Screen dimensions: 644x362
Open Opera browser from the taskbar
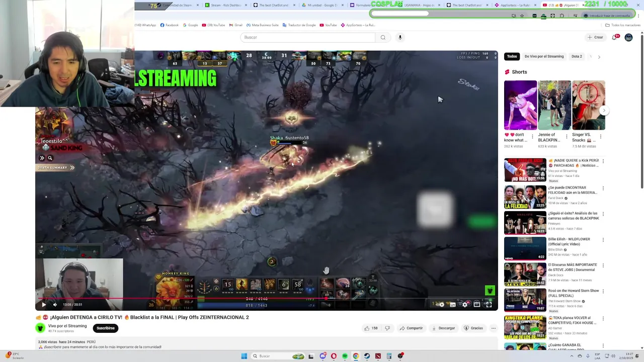click(x=334, y=356)
